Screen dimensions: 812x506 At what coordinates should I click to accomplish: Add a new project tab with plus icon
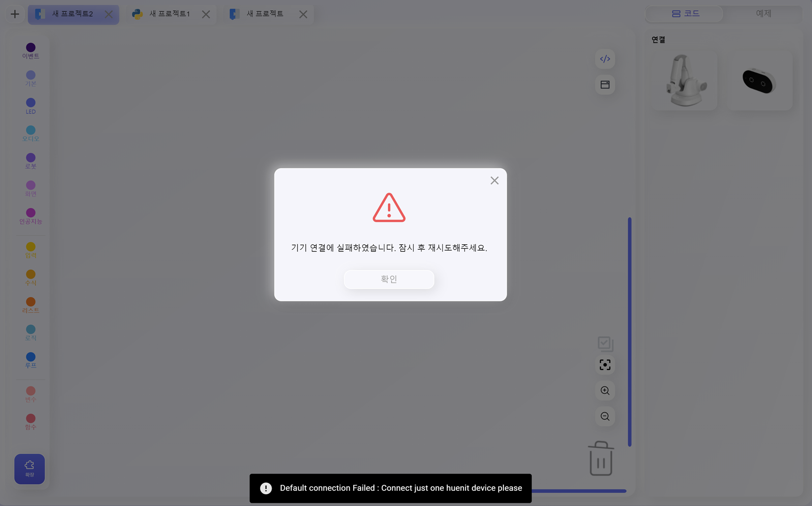point(15,14)
